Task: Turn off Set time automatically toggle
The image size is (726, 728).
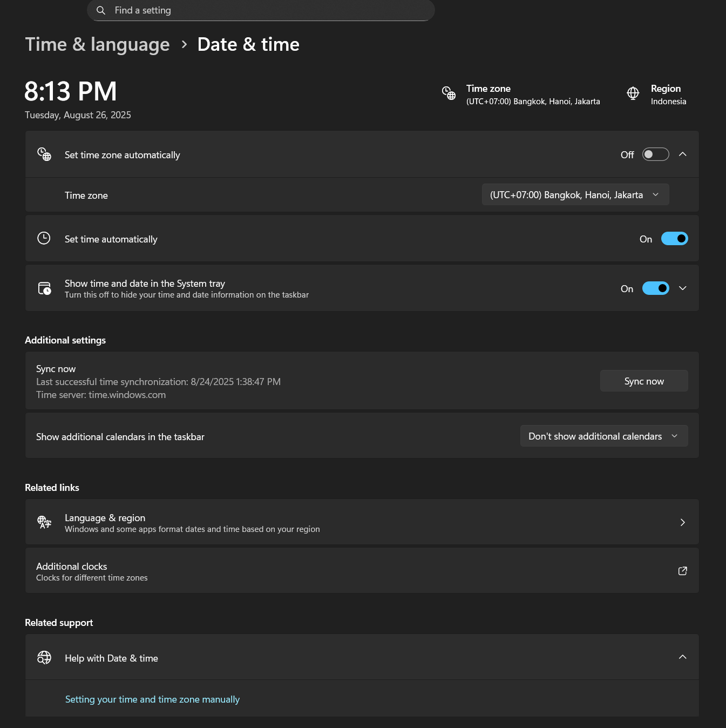Action: pyautogui.click(x=674, y=239)
